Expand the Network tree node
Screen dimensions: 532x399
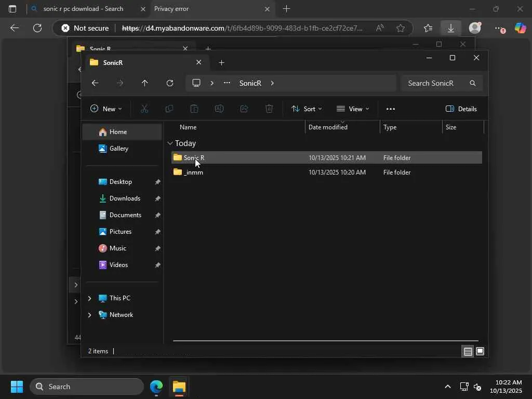click(89, 315)
